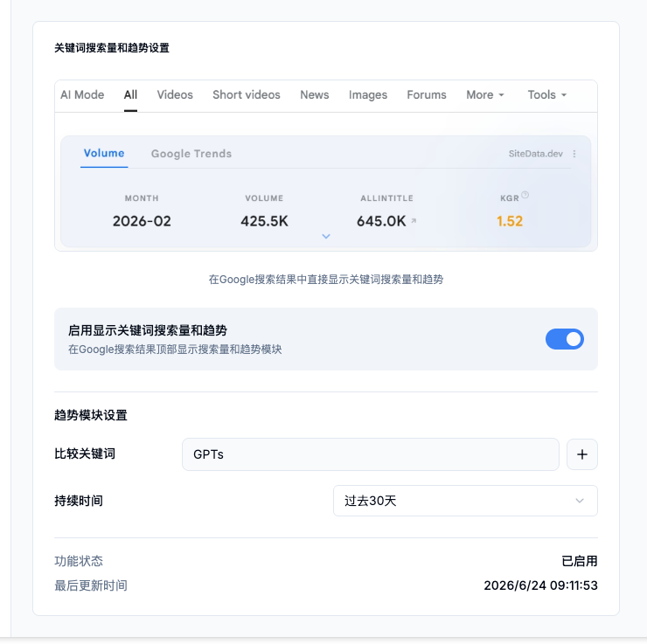Expand the Tools dropdown
Screen dimensions: 647x644
coord(547,95)
